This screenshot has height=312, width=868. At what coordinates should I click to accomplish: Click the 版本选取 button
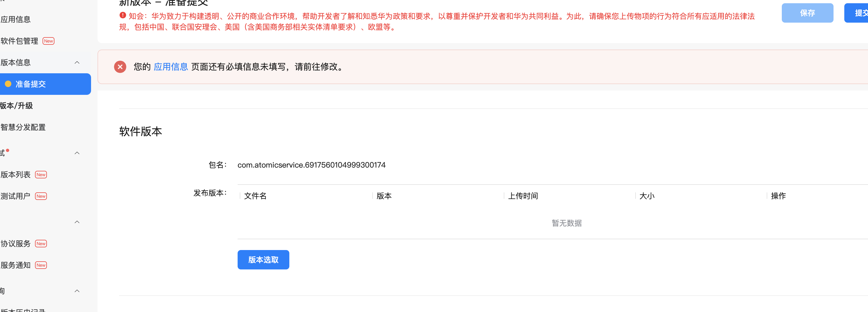[x=263, y=260]
